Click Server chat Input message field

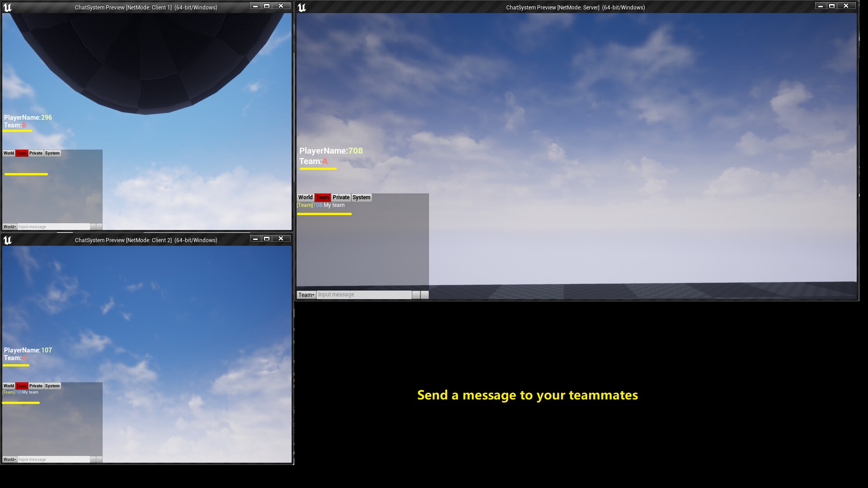point(363,295)
